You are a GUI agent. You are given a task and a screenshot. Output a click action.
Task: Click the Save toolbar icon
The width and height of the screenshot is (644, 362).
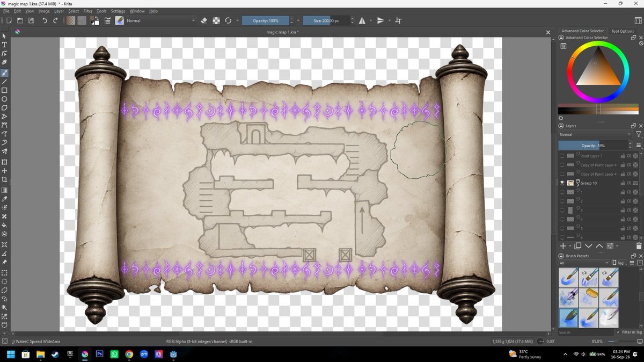click(31, 20)
